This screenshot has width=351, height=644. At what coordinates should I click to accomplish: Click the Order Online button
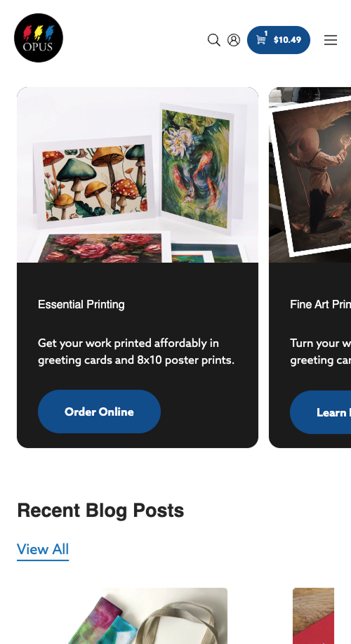99,412
